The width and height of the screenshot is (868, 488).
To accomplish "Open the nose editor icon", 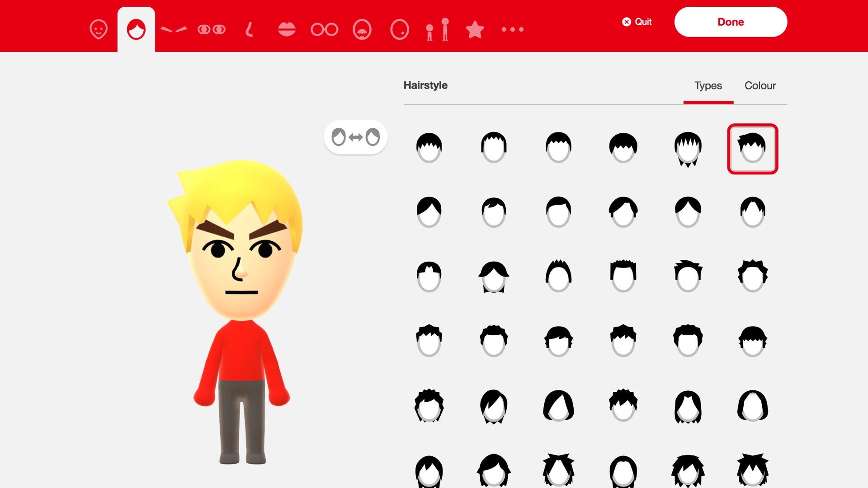I will coord(249,29).
